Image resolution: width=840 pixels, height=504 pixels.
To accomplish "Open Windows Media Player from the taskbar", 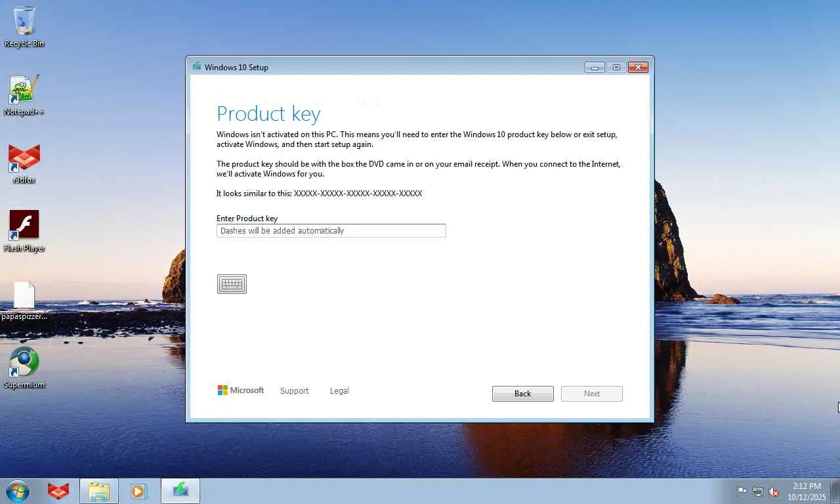I will click(x=139, y=491).
